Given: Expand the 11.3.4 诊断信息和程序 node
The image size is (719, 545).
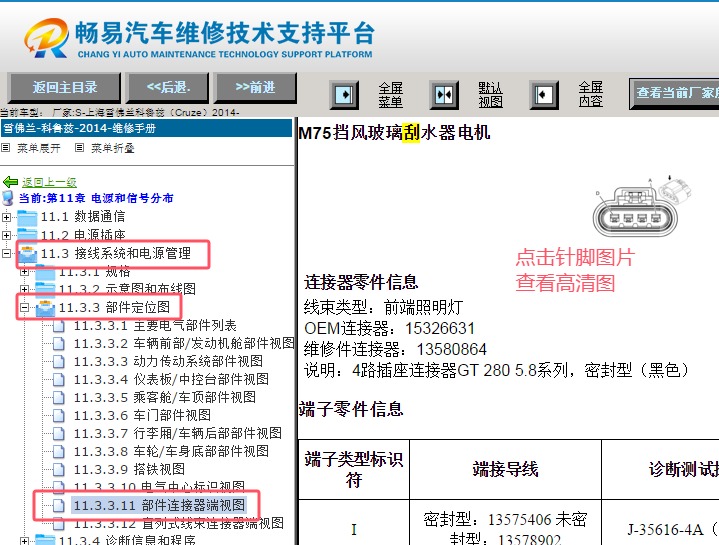Looking at the screenshot, I should click(x=24, y=541).
